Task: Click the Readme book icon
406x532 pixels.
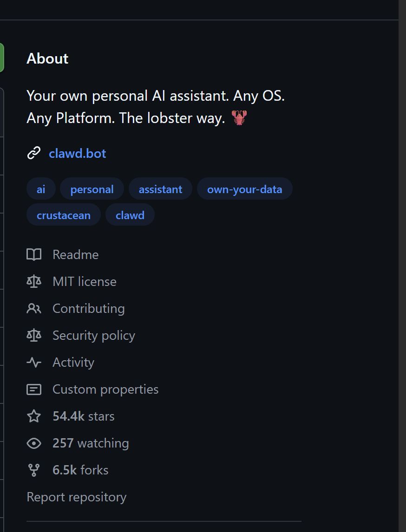Action: (x=34, y=254)
